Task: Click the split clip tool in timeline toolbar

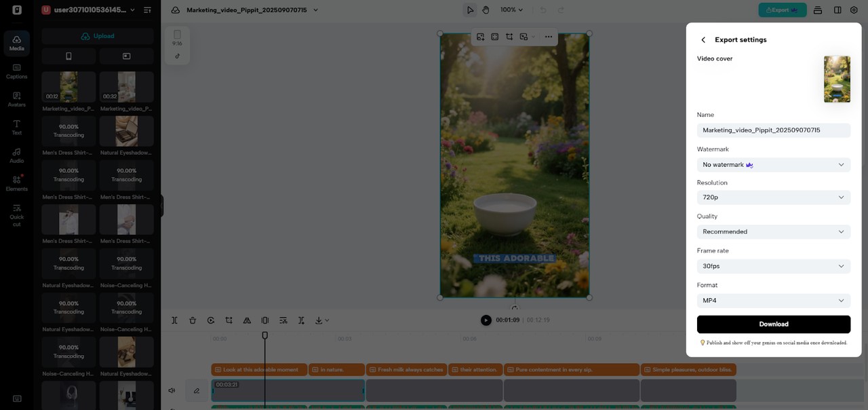Action: pos(174,320)
